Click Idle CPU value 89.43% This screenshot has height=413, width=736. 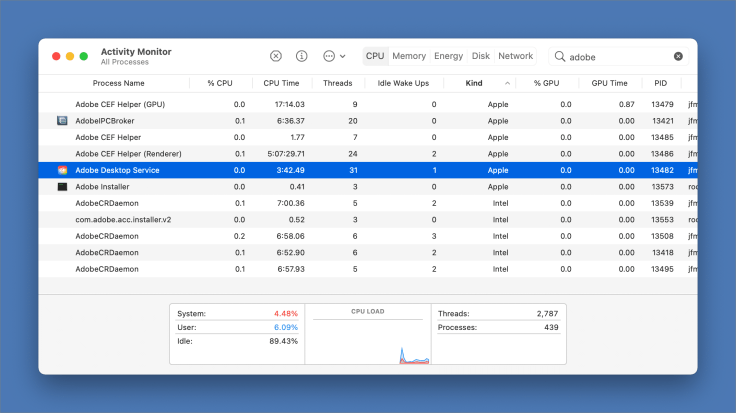pyautogui.click(x=284, y=341)
